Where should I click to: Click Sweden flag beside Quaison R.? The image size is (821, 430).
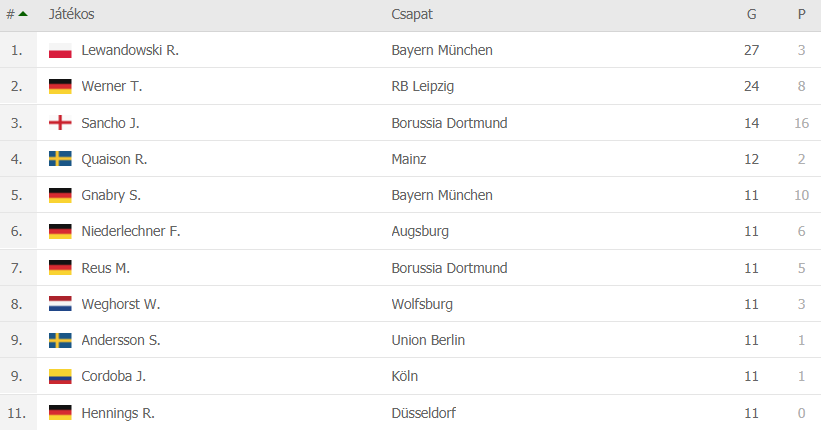[x=60, y=159]
